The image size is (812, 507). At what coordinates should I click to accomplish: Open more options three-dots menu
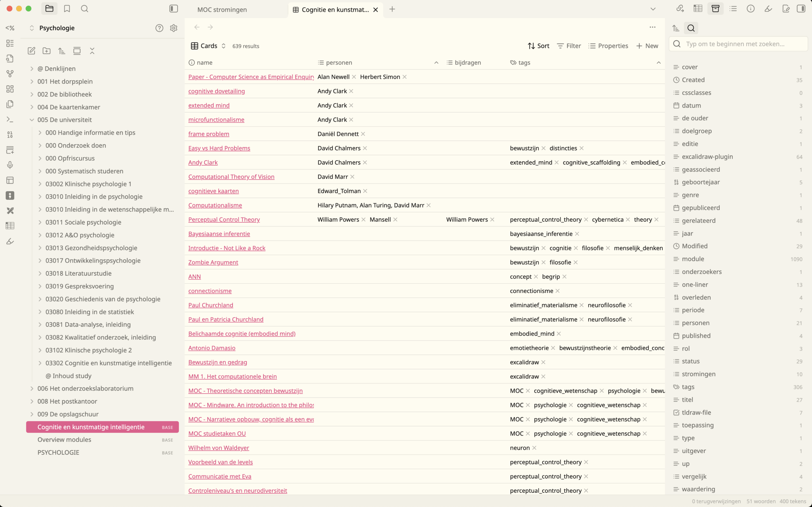[x=652, y=27]
